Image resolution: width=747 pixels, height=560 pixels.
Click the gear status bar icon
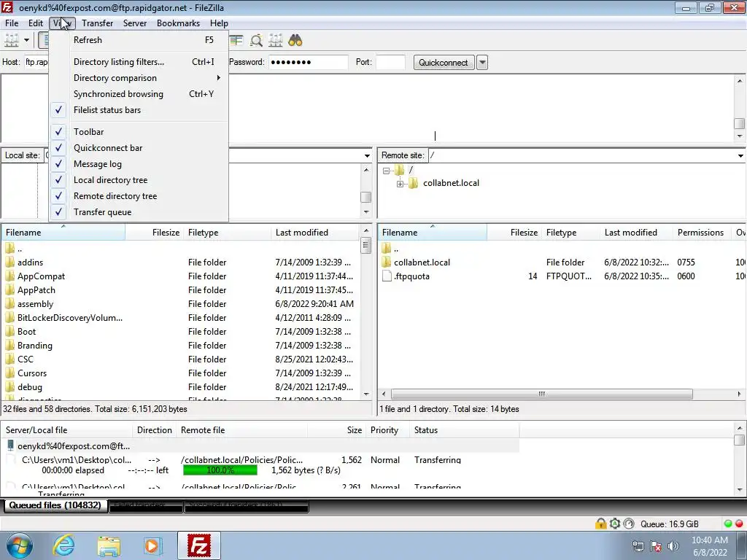(614, 524)
